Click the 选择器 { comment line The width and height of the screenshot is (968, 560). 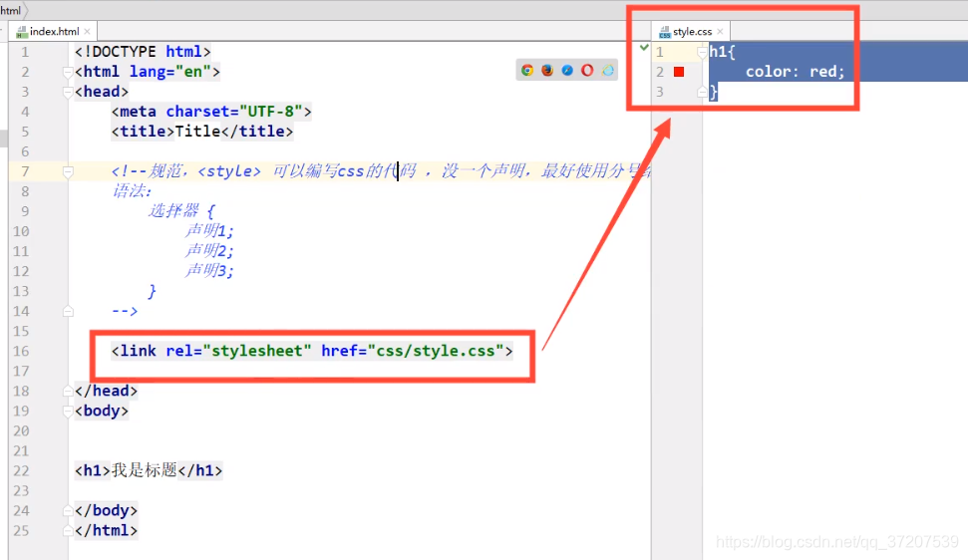181,211
